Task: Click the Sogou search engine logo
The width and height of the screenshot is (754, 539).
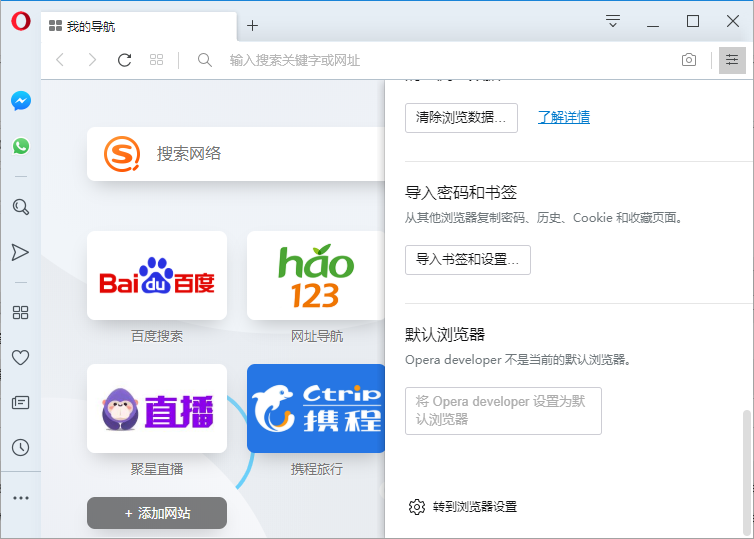Action: click(x=122, y=154)
